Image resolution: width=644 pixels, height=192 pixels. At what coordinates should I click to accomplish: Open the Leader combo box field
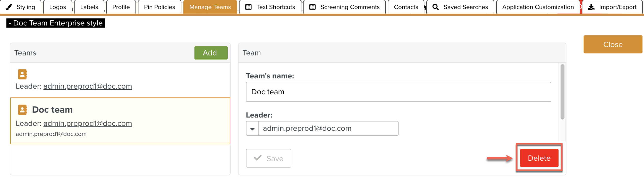click(328, 129)
